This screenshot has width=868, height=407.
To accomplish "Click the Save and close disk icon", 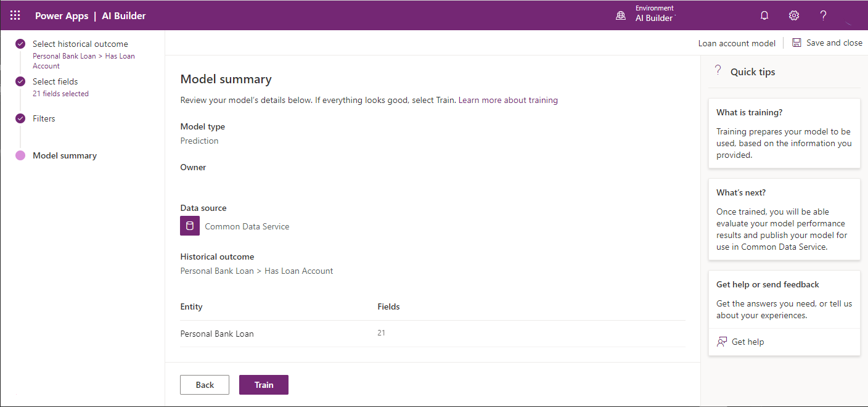I will [x=796, y=42].
